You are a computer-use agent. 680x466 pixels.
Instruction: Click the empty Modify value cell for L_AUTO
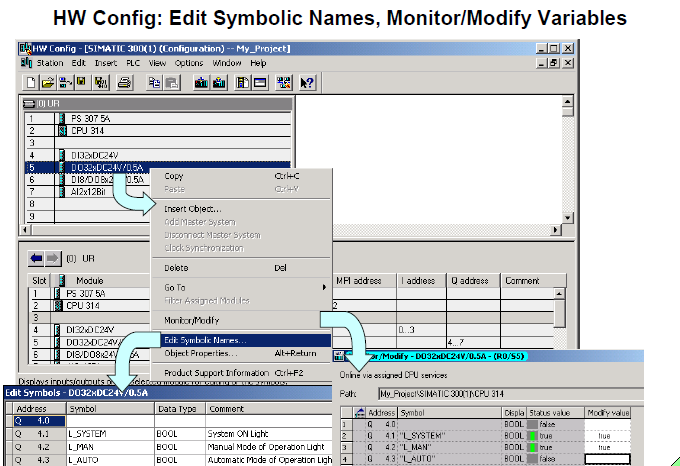607,459
